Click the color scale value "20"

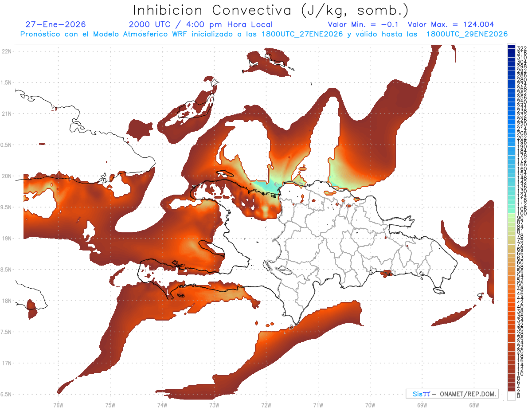[x=520, y=351]
